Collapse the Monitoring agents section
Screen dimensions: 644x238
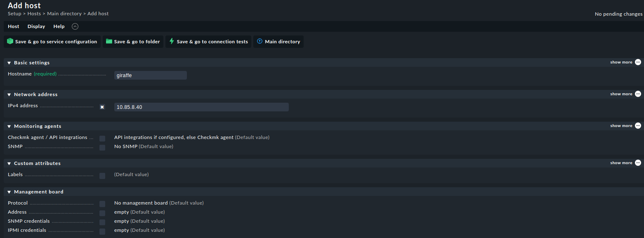9,126
